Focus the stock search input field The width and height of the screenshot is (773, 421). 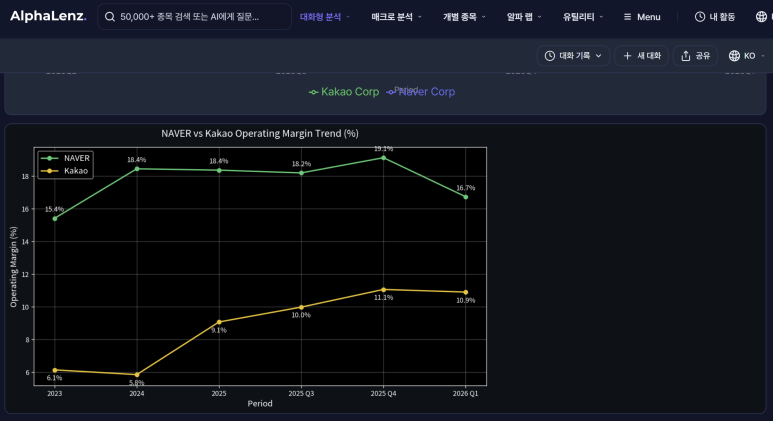click(x=194, y=17)
